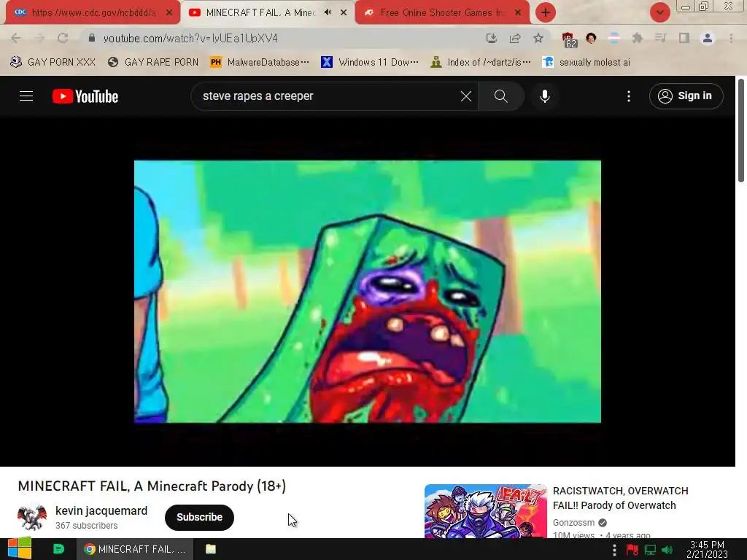Share this page using the share icon
The width and height of the screenshot is (747, 560).
point(514,38)
